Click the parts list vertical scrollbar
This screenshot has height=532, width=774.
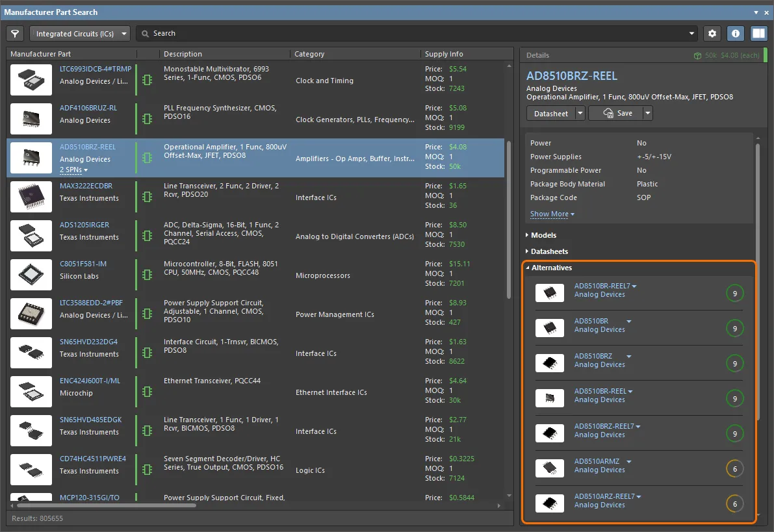tap(509, 220)
